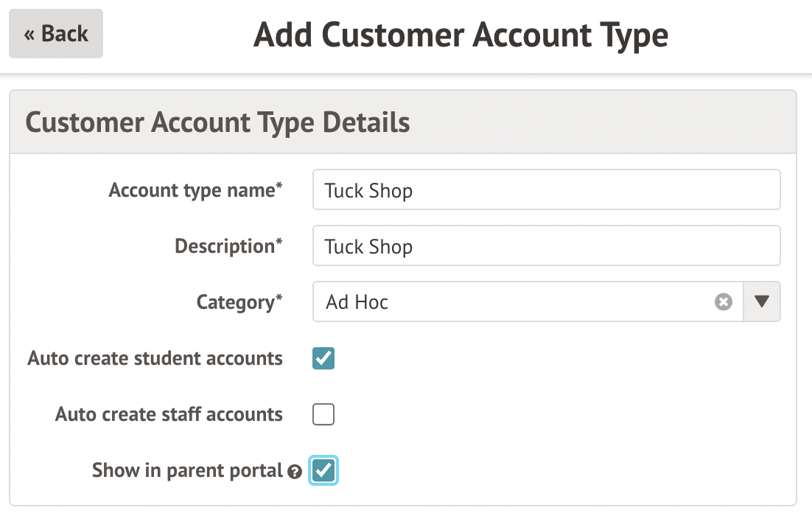This screenshot has width=812, height=516.
Task: Click into the Description text field
Action: tap(545, 246)
